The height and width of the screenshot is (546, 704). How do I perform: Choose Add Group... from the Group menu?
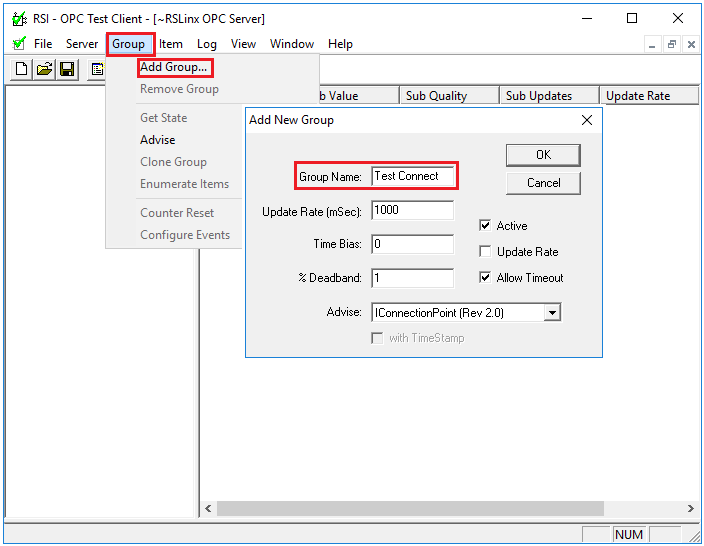[x=174, y=67]
